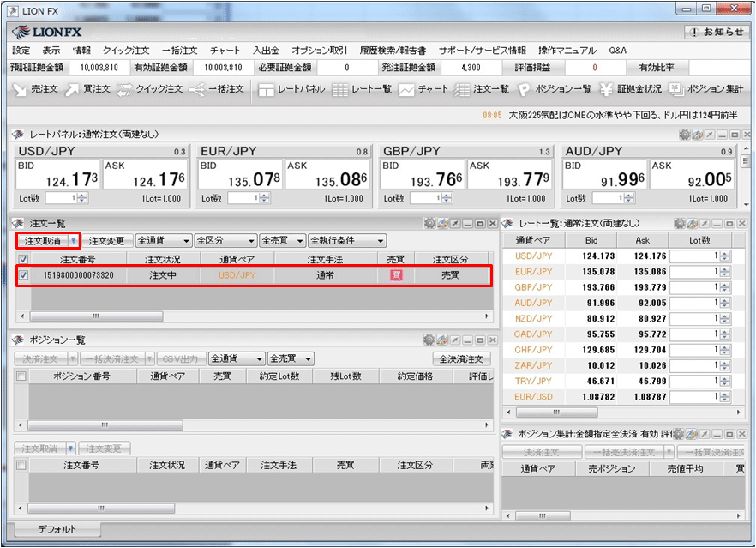Click the pin arrow icon of レート一覧 panel

(x=705, y=223)
